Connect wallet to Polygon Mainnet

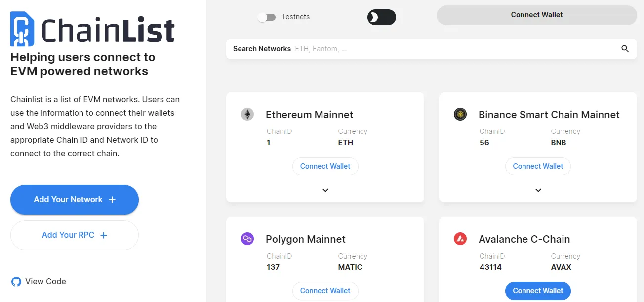point(325,291)
